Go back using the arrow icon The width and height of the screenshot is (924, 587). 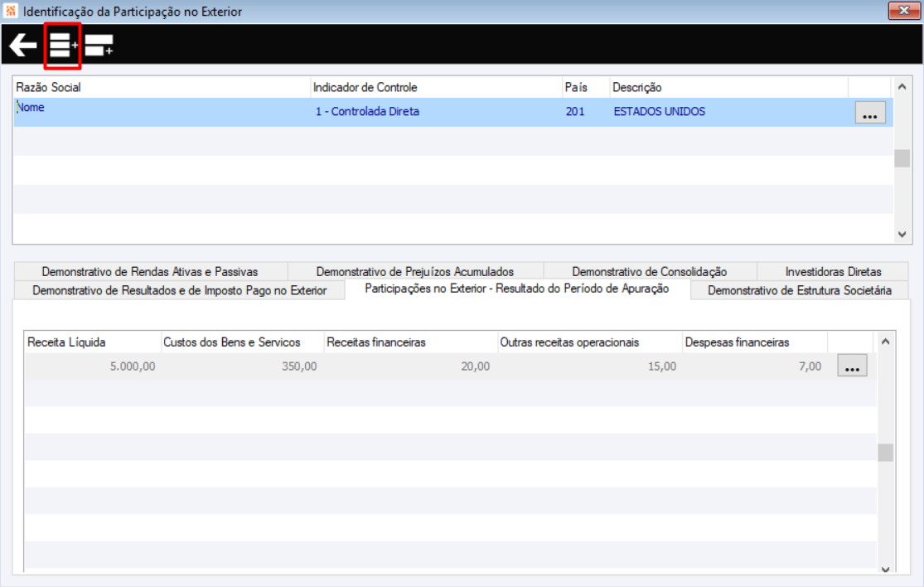(x=23, y=45)
